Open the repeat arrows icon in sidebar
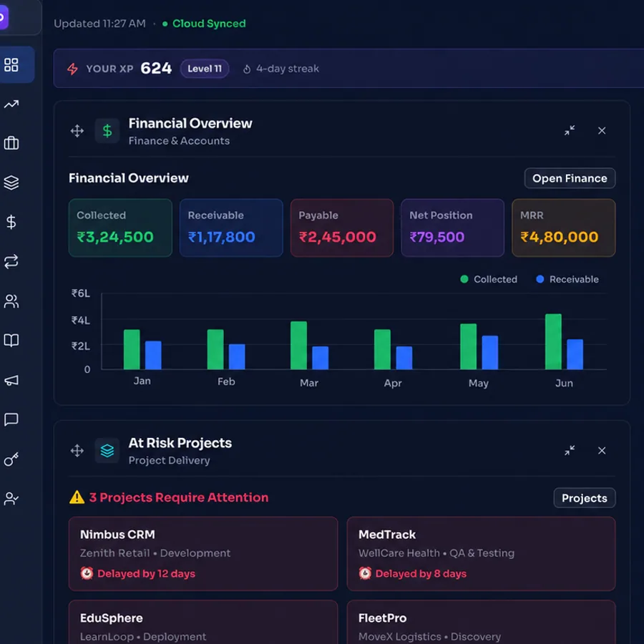 coord(11,262)
